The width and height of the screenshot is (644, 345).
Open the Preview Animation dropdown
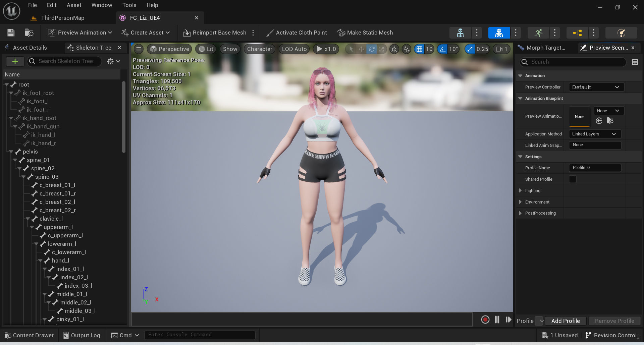pos(80,33)
